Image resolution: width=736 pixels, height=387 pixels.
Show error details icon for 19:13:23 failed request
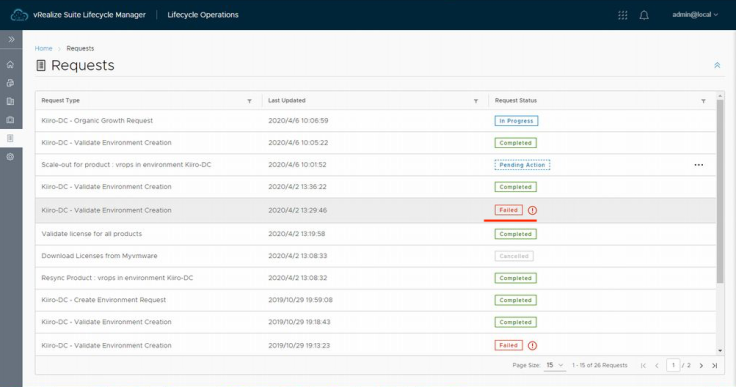click(x=532, y=346)
